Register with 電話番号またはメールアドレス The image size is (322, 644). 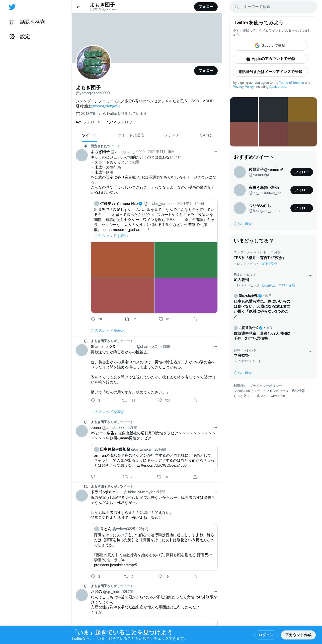click(270, 72)
